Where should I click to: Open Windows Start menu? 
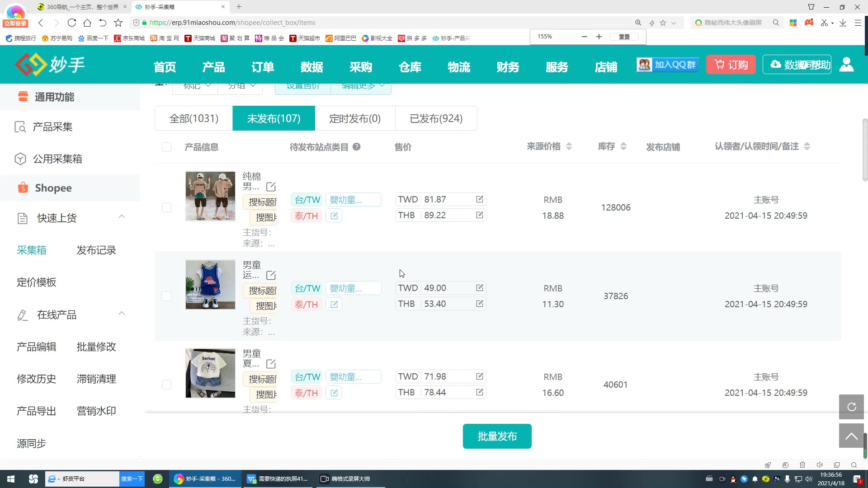[x=11, y=479]
